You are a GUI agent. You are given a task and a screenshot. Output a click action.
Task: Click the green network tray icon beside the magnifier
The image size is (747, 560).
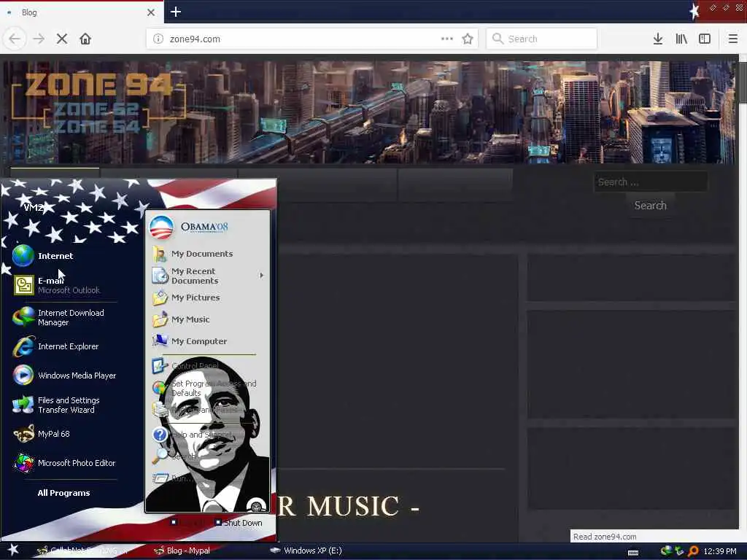[x=679, y=551]
